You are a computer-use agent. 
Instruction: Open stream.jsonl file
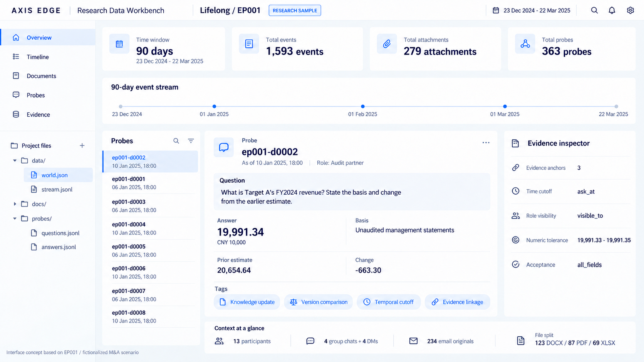click(52, 189)
